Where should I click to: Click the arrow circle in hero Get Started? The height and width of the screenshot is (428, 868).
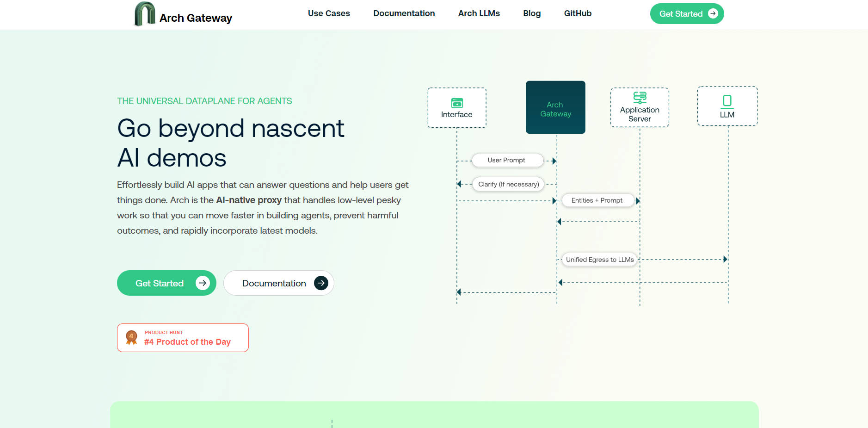(203, 283)
